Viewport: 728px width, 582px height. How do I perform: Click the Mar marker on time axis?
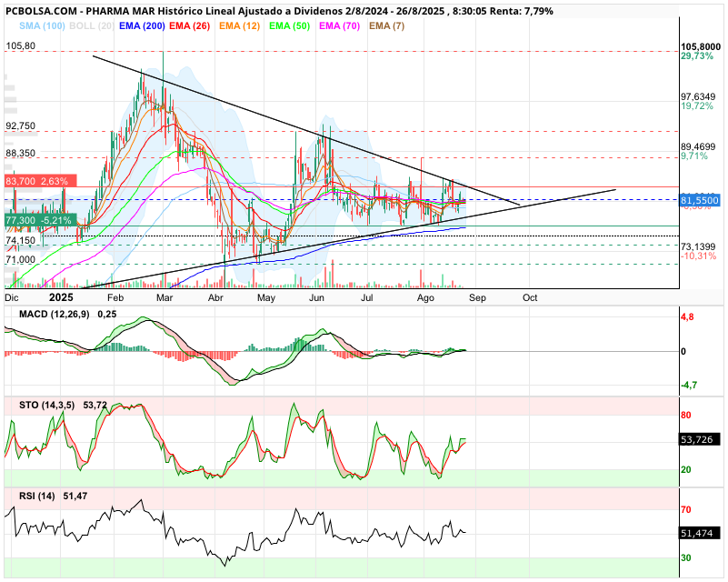[165, 297]
